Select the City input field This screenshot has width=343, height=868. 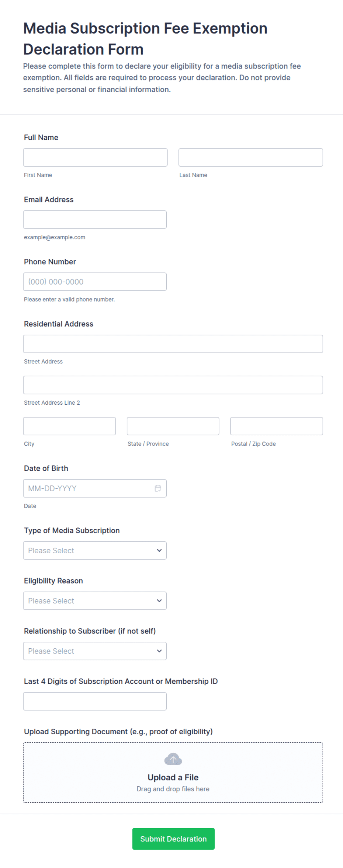point(69,426)
